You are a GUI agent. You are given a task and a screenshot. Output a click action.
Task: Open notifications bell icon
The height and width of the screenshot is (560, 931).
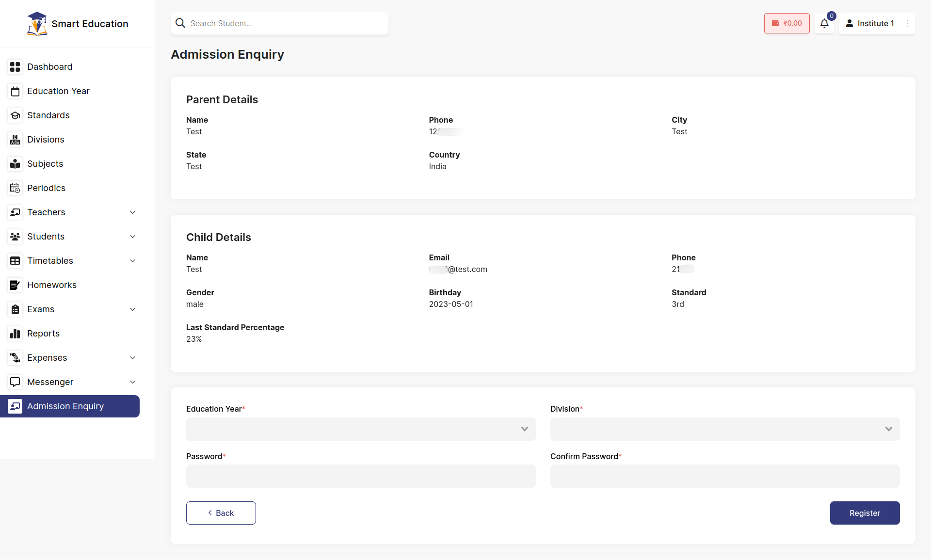[x=824, y=23]
